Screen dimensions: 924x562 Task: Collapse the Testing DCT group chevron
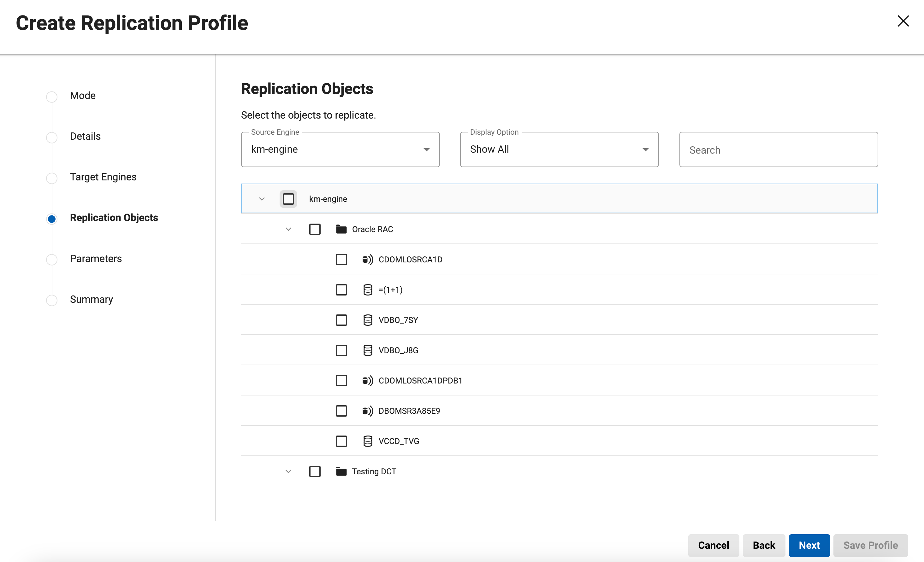[288, 471]
